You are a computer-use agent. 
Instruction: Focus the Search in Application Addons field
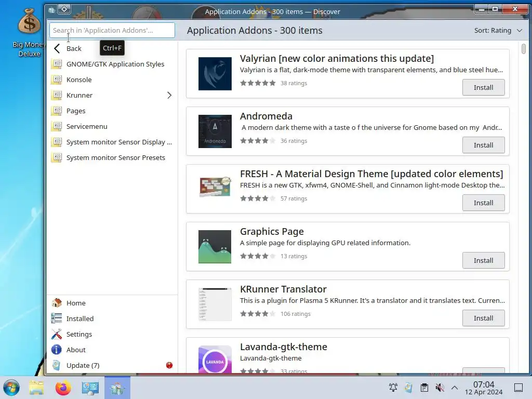(112, 30)
